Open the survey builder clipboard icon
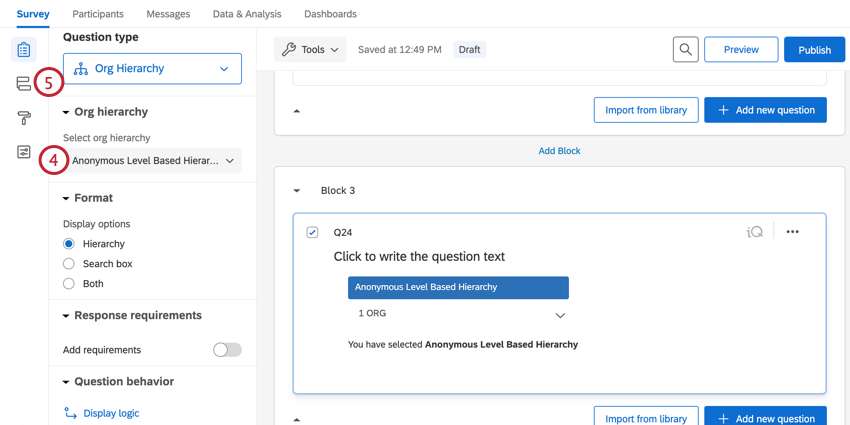 (x=24, y=49)
